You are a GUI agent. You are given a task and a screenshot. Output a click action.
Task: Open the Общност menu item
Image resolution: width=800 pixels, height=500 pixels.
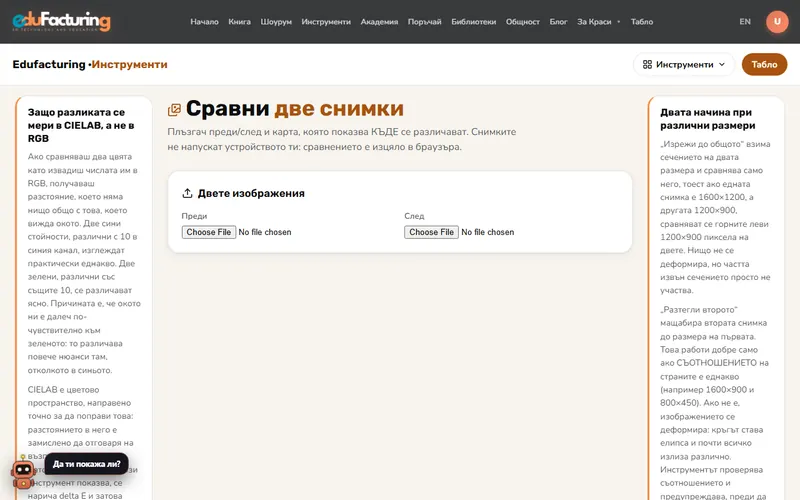[x=522, y=21]
